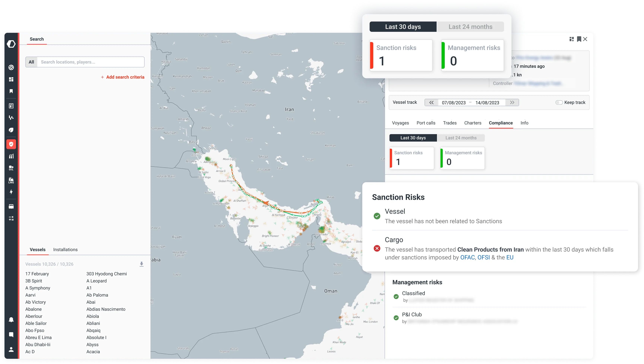Step vessel track backward with the left chevron
The width and height of the screenshot is (644, 364).
431,102
